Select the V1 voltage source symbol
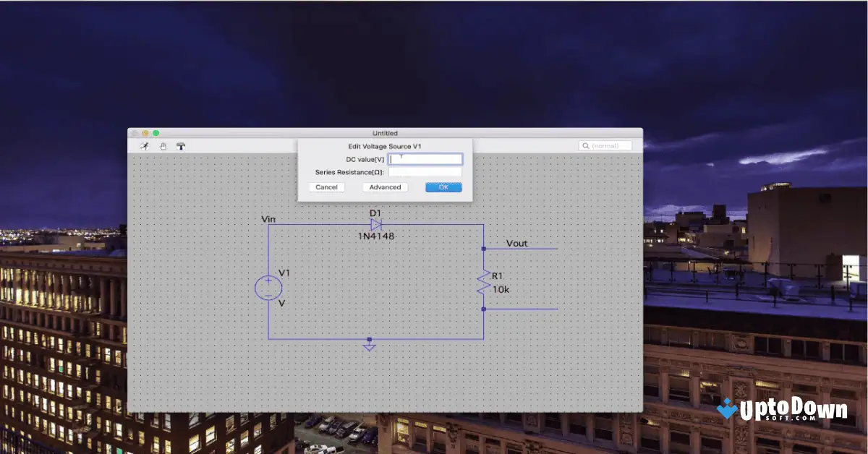This screenshot has width=868, height=454. 268,286
